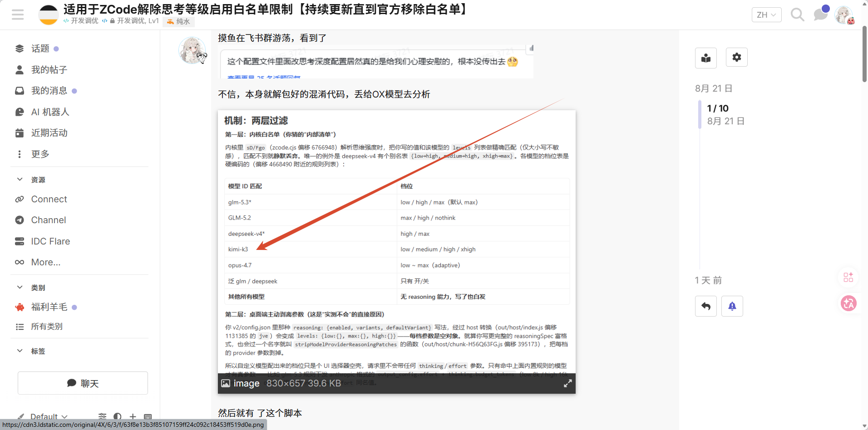Click the post author's avatar
This screenshot has width=868, height=430.
click(x=192, y=50)
